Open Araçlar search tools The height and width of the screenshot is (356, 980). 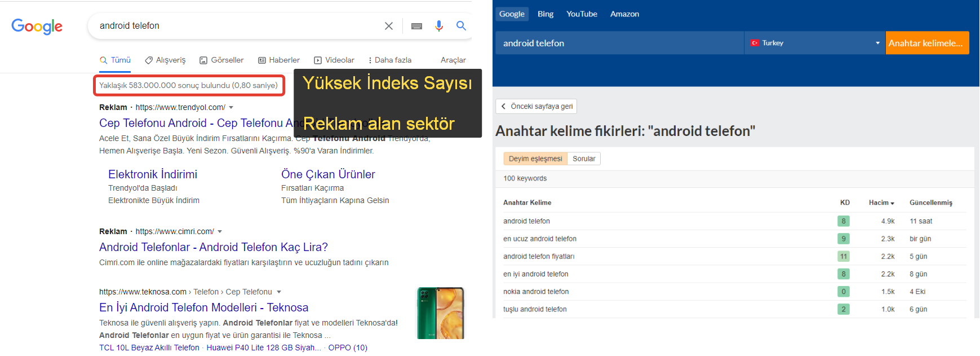point(453,60)
